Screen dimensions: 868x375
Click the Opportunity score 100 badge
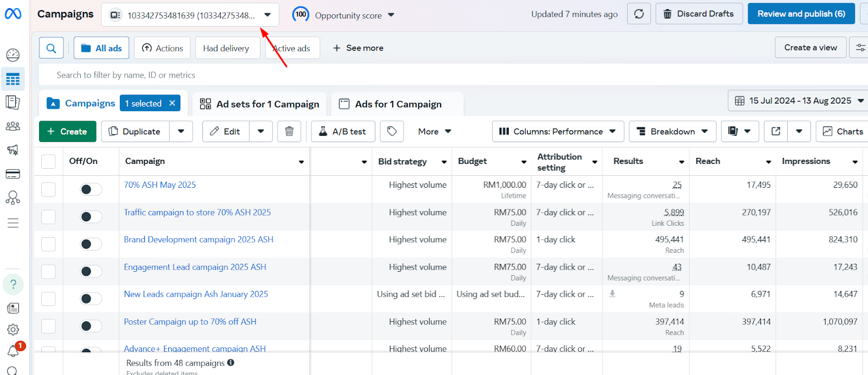(x=301, y=15)
